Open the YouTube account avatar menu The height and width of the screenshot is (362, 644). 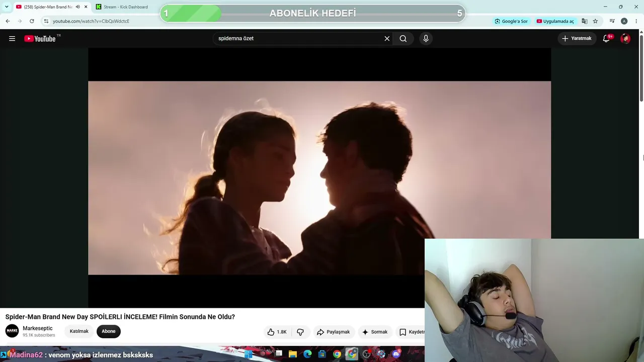click(625, 39)
